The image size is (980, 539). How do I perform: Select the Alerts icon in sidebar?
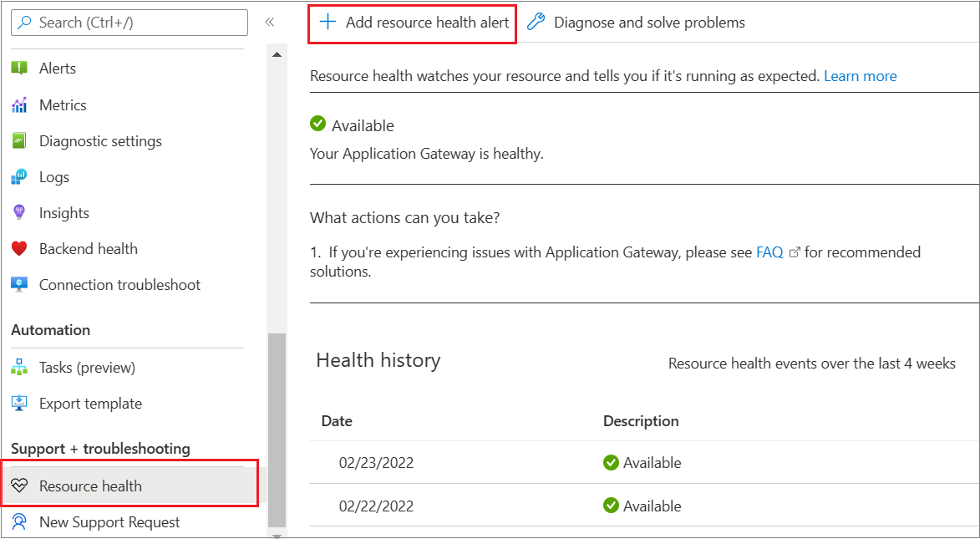[x=20, y=68]
